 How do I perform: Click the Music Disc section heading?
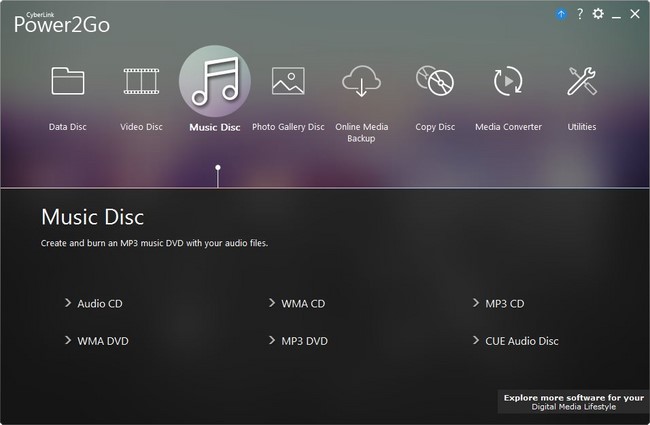92,217
